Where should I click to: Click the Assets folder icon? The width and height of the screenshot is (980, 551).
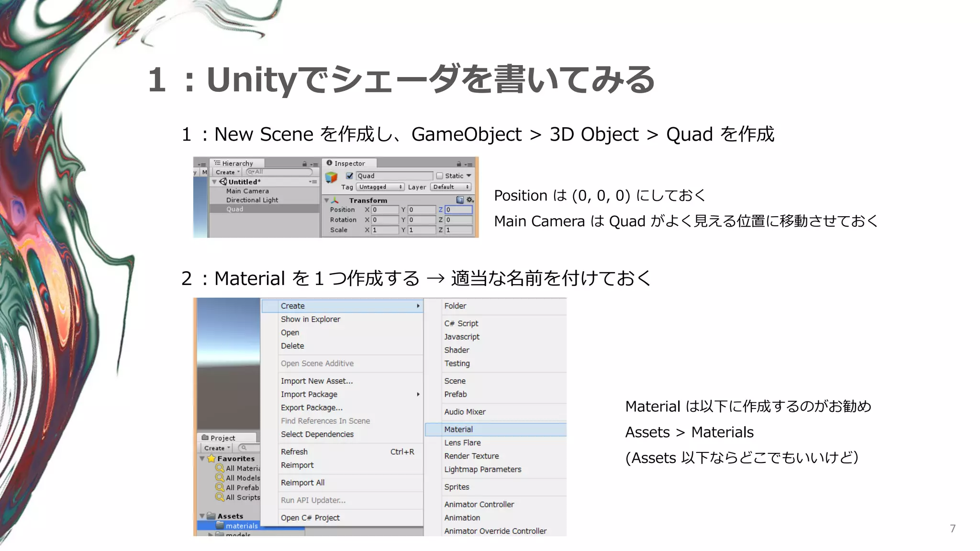tap(211, 516)
